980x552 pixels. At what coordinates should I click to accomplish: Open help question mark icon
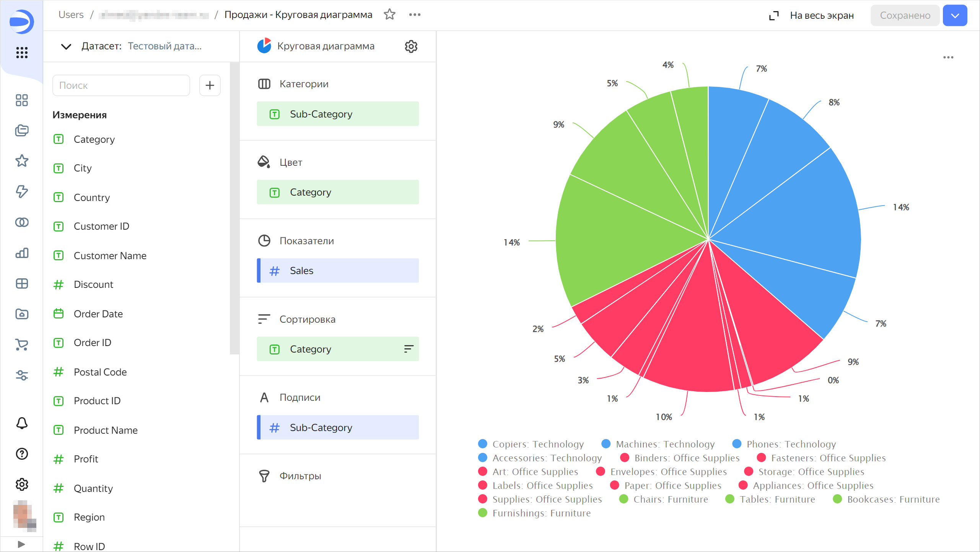[22, 454]
